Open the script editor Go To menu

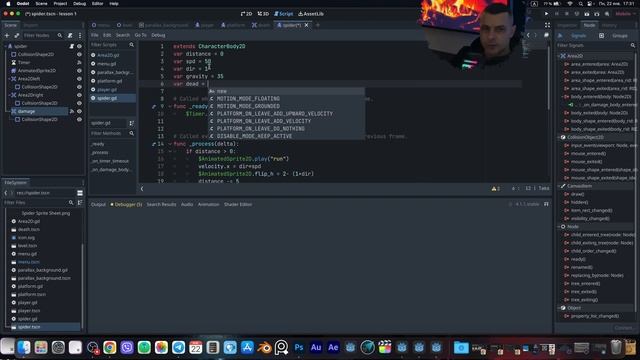pyautogui.click(x=140, y=35)
